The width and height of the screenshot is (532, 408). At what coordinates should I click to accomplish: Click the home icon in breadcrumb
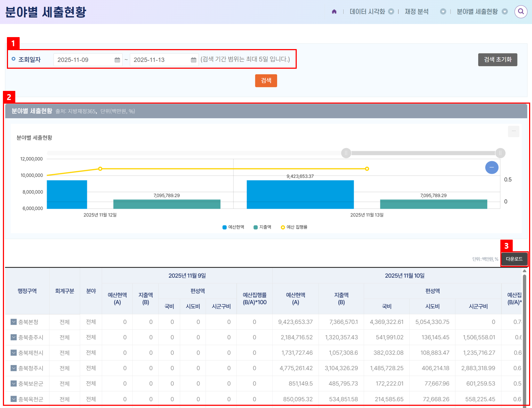click(334, 12)
